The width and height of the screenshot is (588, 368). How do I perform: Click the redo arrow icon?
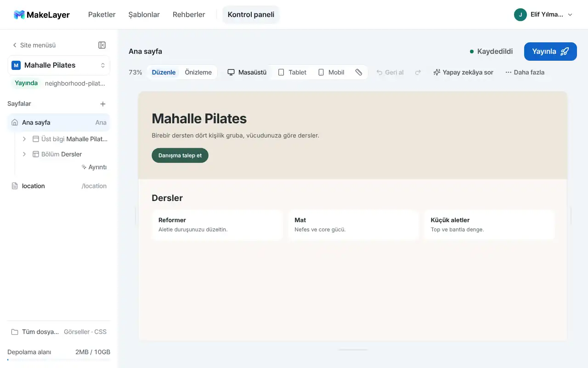point(418,72)
